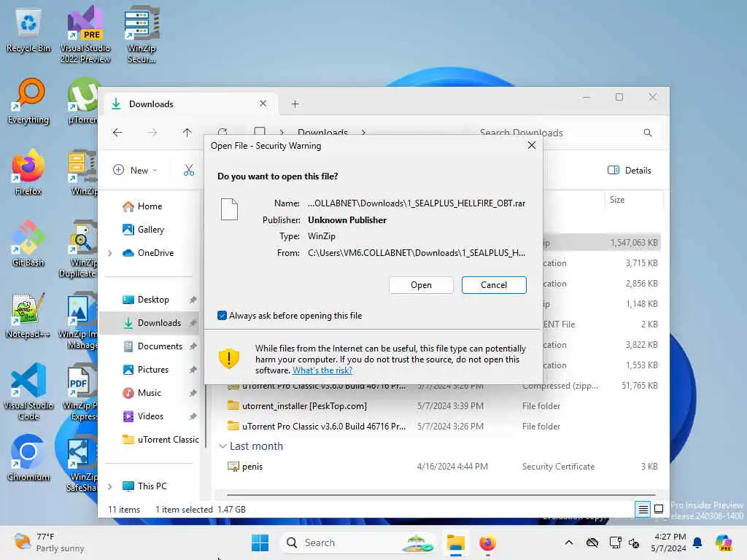Screen dimensions: 747x560
Task: Unpin Desktop from Quick access pin icon
Action: 193,300
